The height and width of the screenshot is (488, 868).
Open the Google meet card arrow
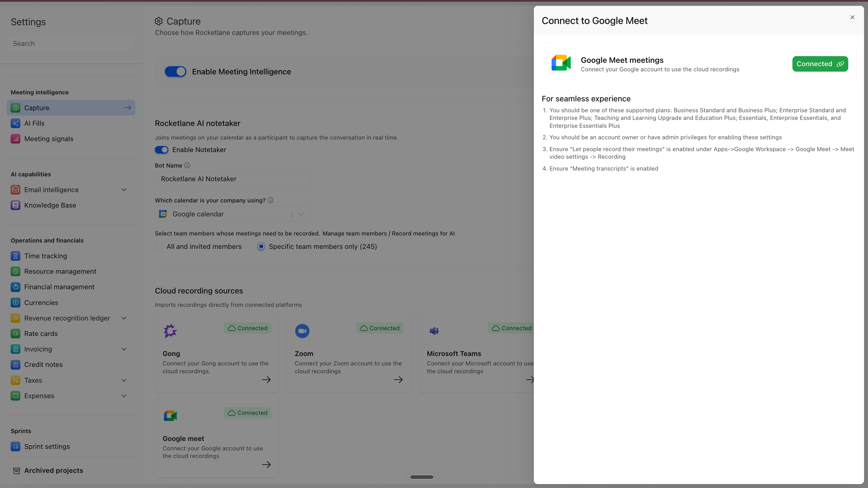coord(266,465)
